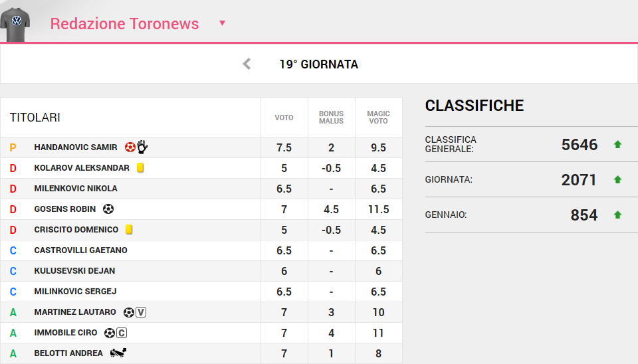Click Criscito's yellow card icon

[x=129, y=230]
